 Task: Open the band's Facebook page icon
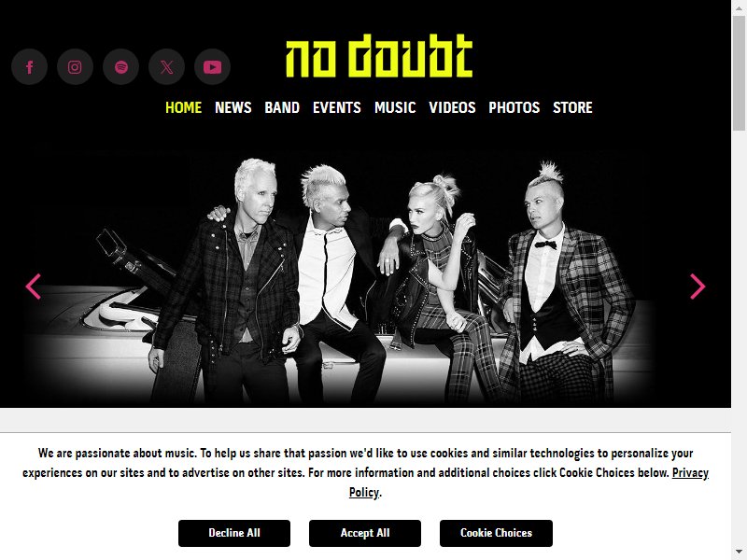(30, 67)
